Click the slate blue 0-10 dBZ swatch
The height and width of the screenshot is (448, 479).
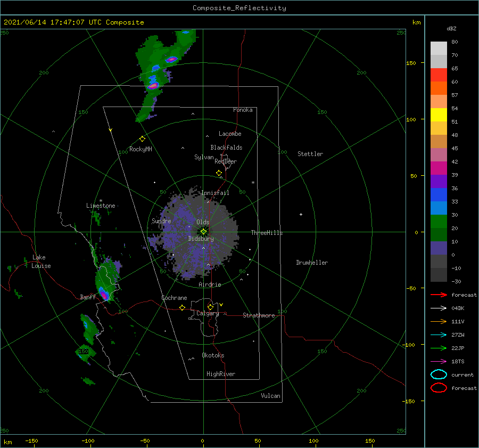[439, 248]
